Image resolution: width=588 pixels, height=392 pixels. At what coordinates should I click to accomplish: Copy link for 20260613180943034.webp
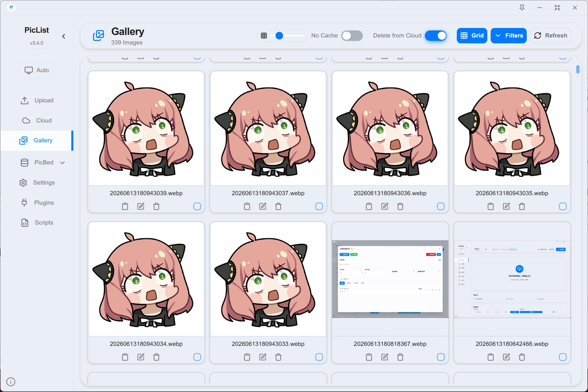[125, 357]
